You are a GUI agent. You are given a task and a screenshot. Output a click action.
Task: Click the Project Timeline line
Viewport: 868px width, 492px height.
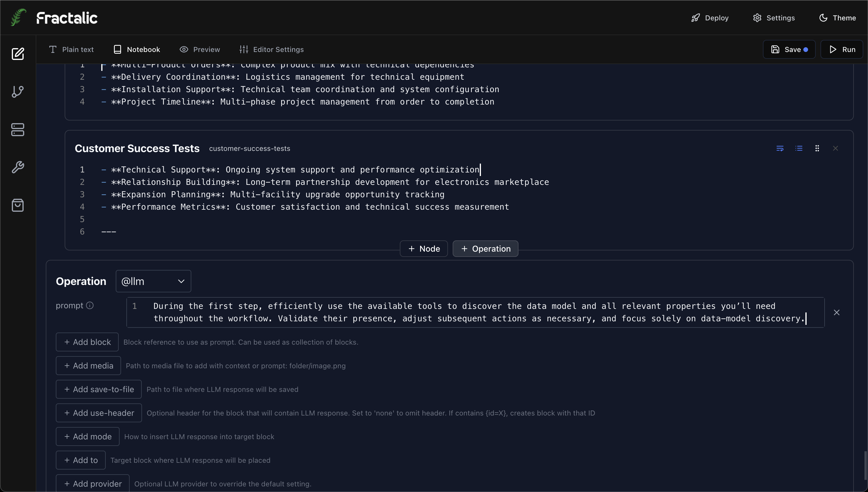click(298, 102)
